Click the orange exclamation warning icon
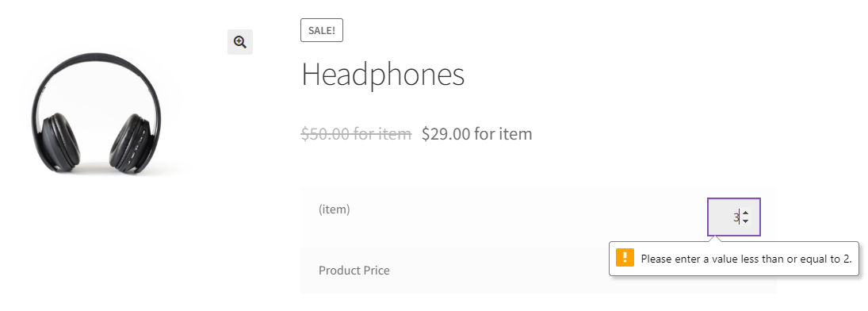868x311 pixels. [x=625, y=257]
